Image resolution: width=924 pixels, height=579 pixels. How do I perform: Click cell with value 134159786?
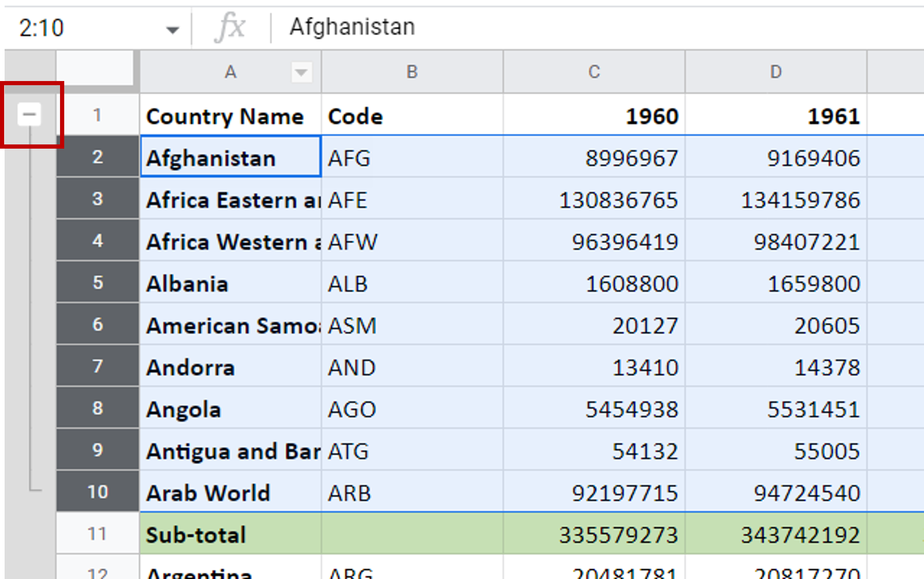776,198
